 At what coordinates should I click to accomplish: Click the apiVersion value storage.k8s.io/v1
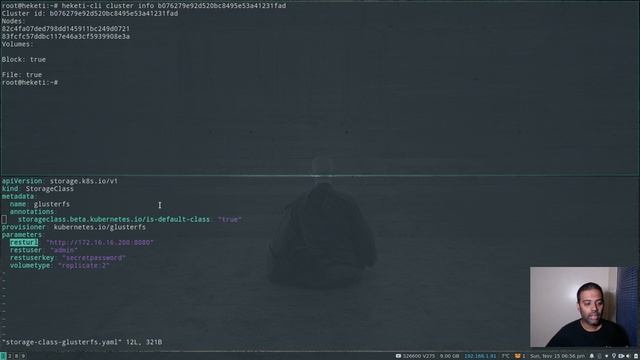pyautogui.click(x=84, y=181)
